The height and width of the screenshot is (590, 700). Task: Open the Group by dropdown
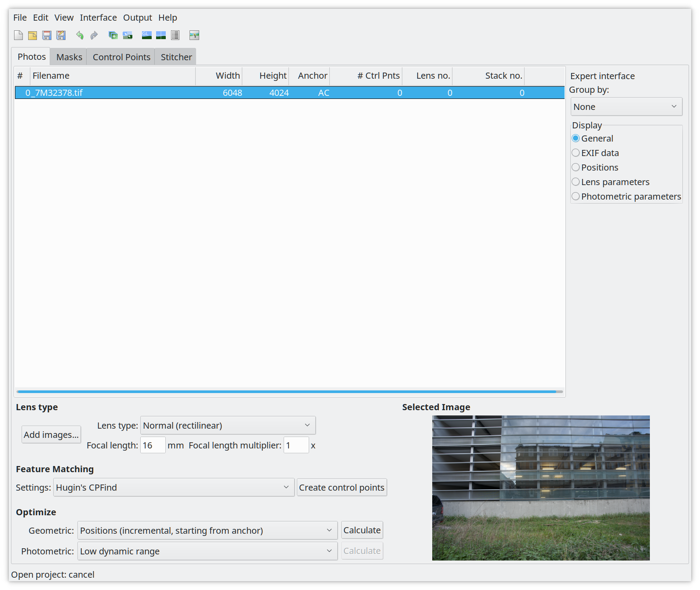click(x=627, y=107)
